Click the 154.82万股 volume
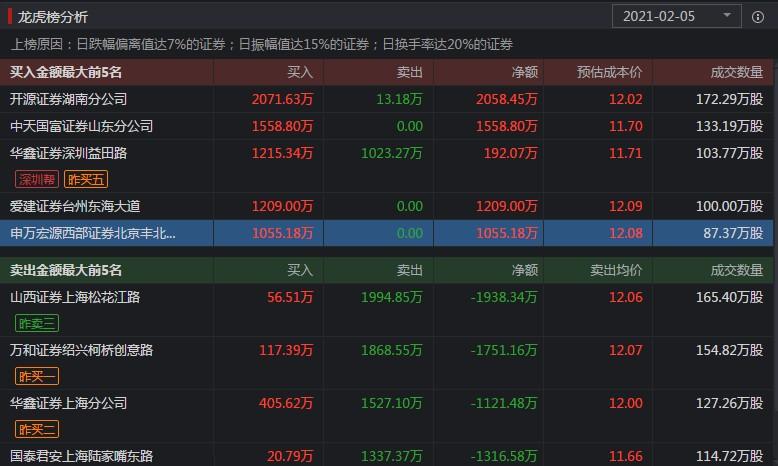The image size is (778, 466). [729, 350]
